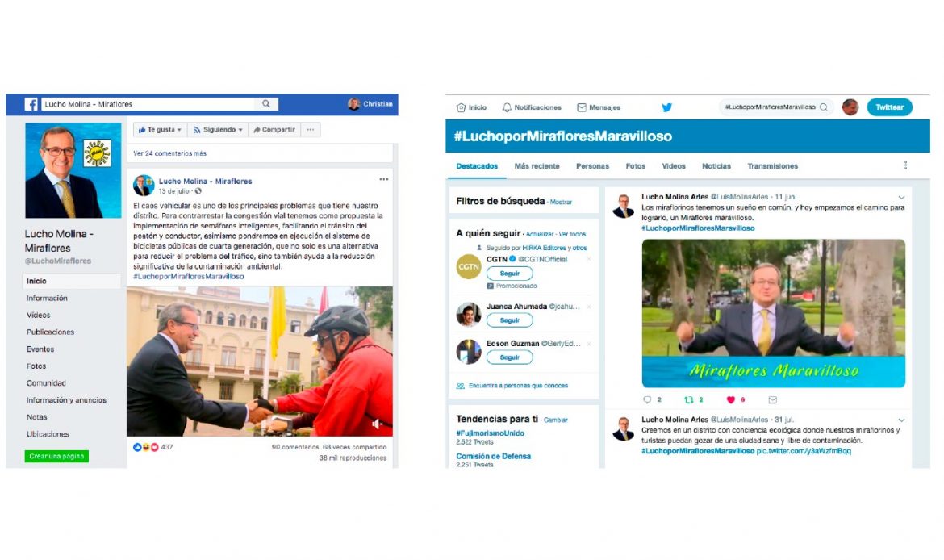944x560 pixels.
Task: Reply to the first tweet via comment icon
Action: [x=647, y=400]
